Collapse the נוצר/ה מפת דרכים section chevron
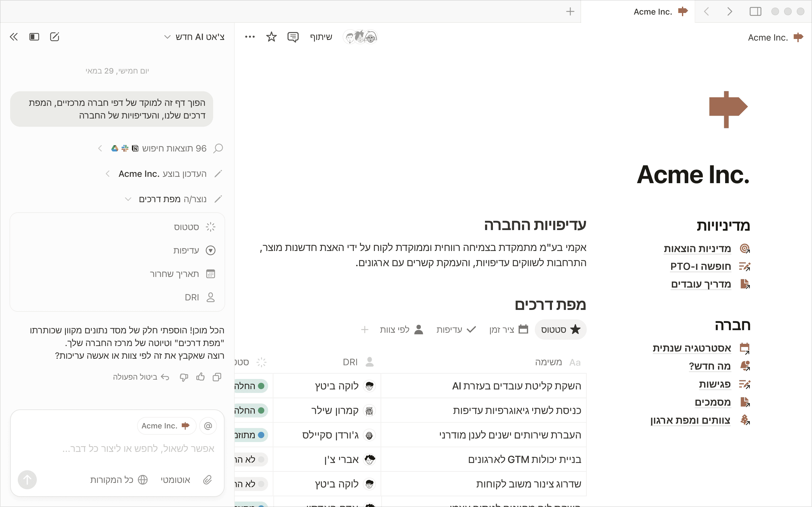 [x=128, y=199]
